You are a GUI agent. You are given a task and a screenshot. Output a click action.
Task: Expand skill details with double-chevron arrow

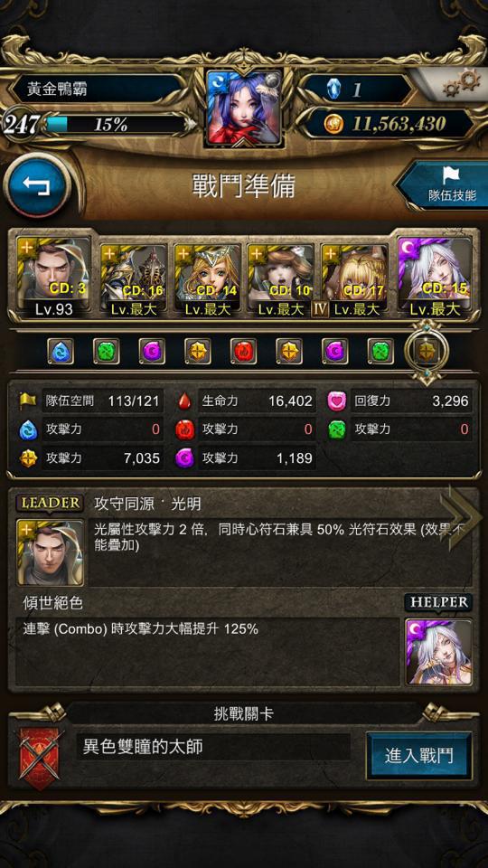(x=460, y=517)
